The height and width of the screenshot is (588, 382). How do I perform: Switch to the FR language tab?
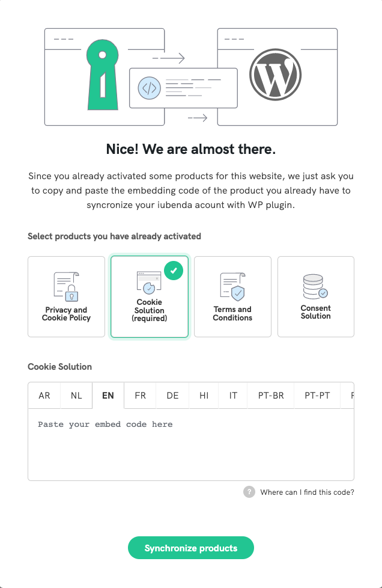point(140,395)
